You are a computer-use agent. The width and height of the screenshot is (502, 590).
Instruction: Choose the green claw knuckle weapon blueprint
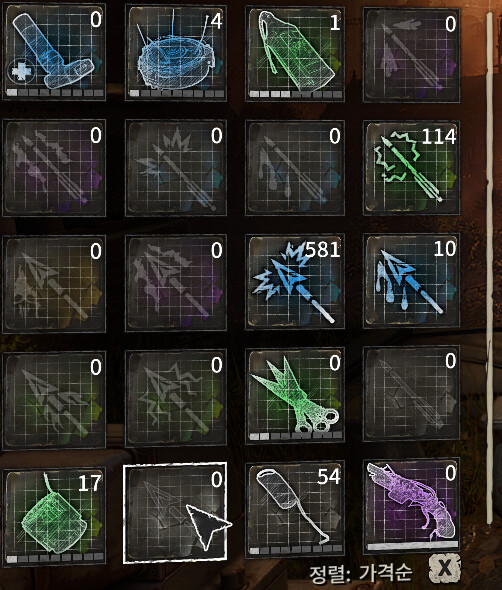[x=295, y=396]
